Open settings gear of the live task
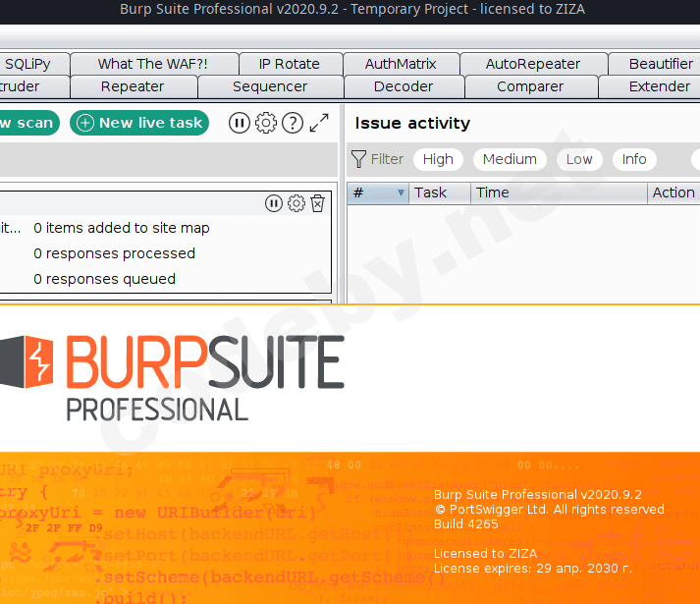Image resolution: width=700 pixels, height=604 pixels. [x=296, y=203]
